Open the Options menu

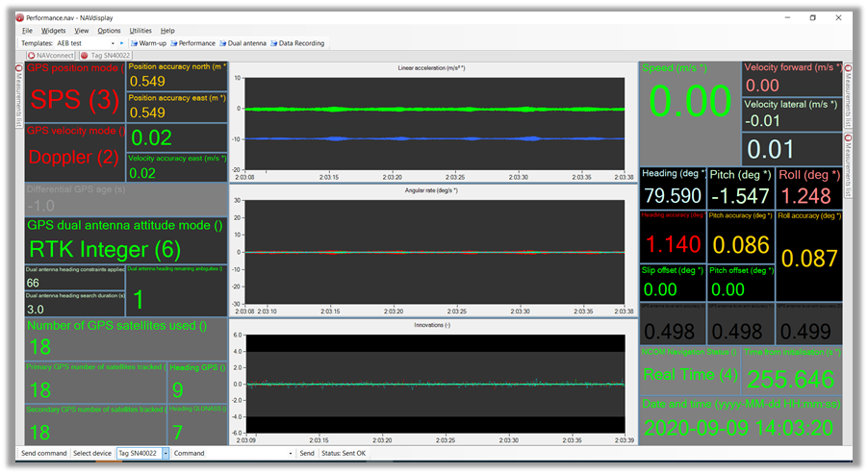coord(109,31)
